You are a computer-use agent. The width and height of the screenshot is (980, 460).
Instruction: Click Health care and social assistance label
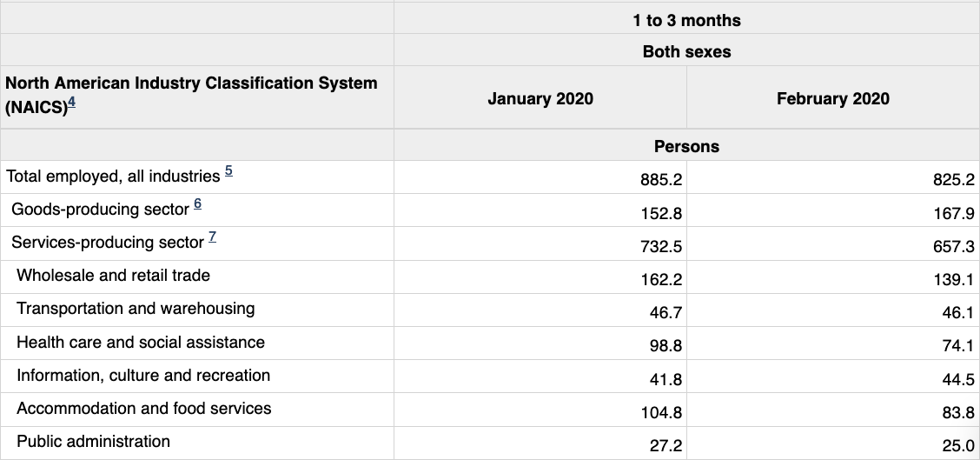[141, 342]
